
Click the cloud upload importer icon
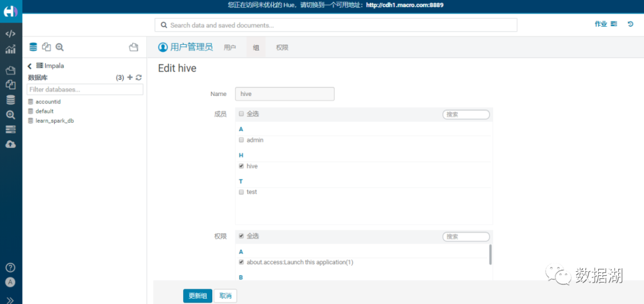click(x=11, y=144)
